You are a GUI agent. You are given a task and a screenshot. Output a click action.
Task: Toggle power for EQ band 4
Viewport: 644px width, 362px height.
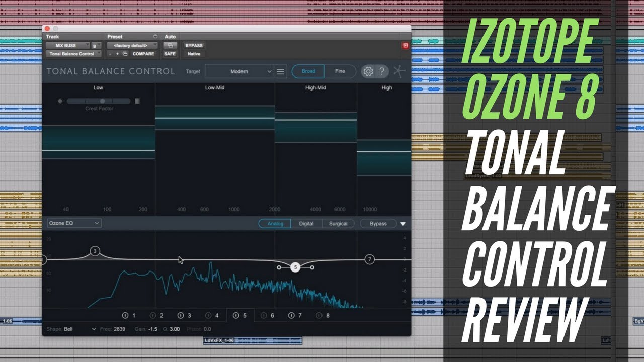pos(208,316)
